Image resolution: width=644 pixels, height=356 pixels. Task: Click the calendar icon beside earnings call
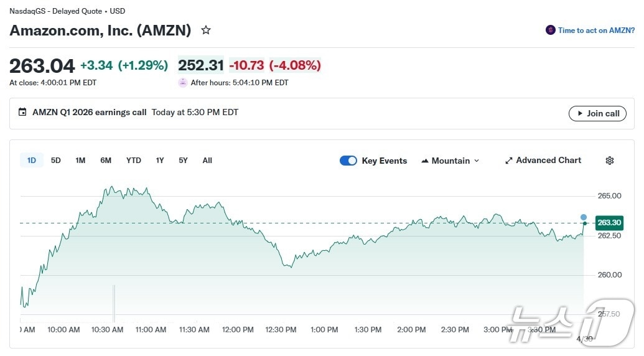[22, 113]
